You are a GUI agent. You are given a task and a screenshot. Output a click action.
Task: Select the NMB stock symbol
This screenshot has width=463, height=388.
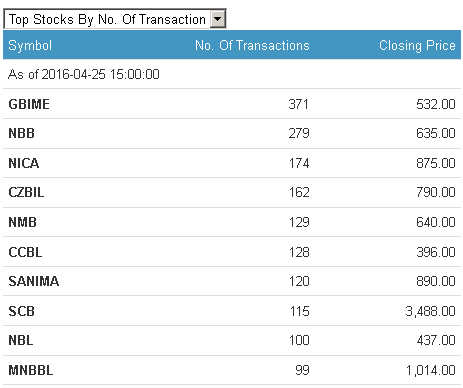22,222
